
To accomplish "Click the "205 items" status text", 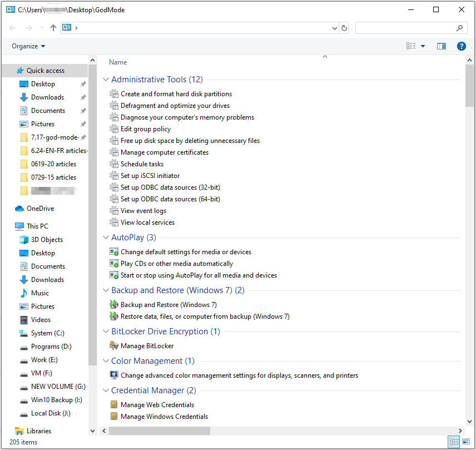I will (23, 442).
